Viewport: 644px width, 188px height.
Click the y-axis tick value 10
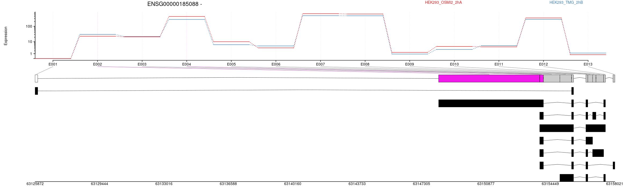tap(30, 42)
